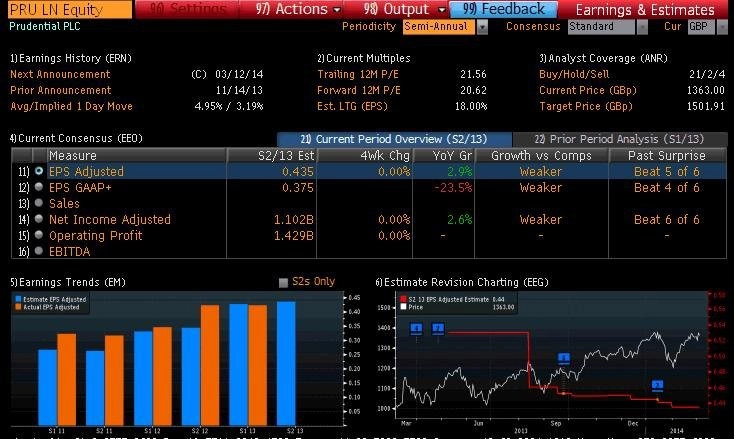Click event marker 2 near 1400 level
The image size is (734, 439).
[438, 329]
